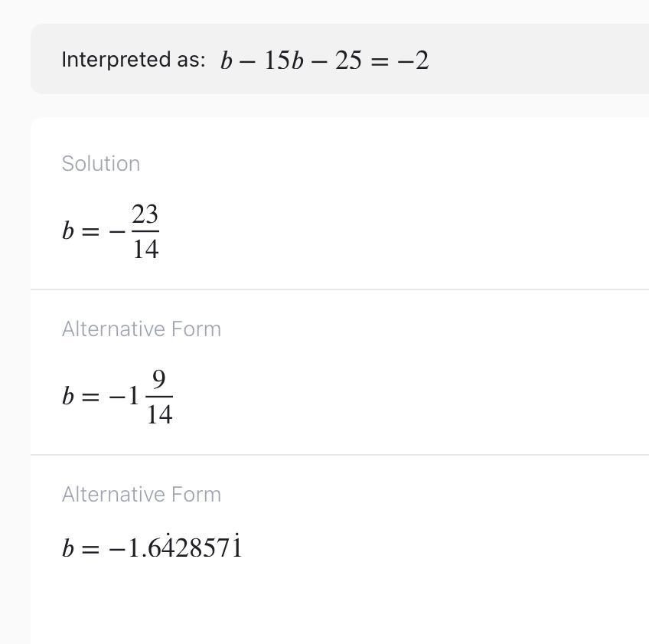
Task: Click the second Alternative Form heading
Action: (x=141, y=495)
